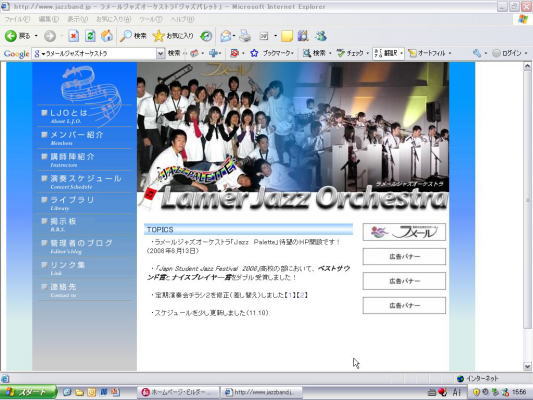Open the Tools menu
The image size is (533, 400).
(151, 19)
